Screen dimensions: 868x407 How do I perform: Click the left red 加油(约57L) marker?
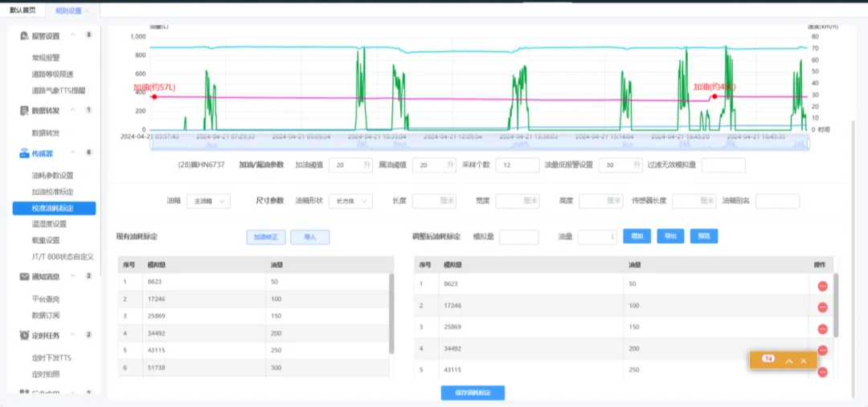[x=154, y=97]
